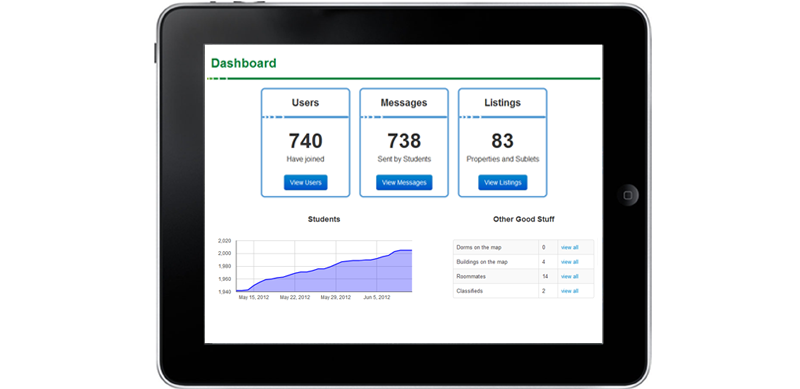This screenshot has width=800, height=389.
Task: Select the 1,940 y-axis label
Action: coord(224,292)
